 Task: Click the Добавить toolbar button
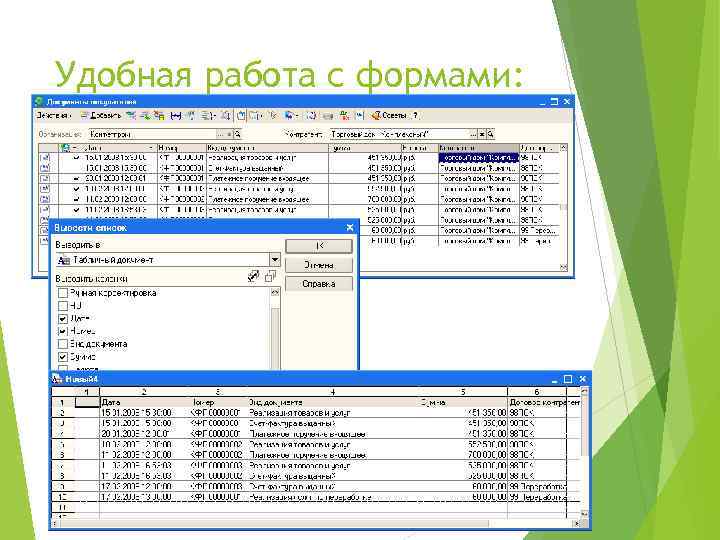tap(101, 115)
